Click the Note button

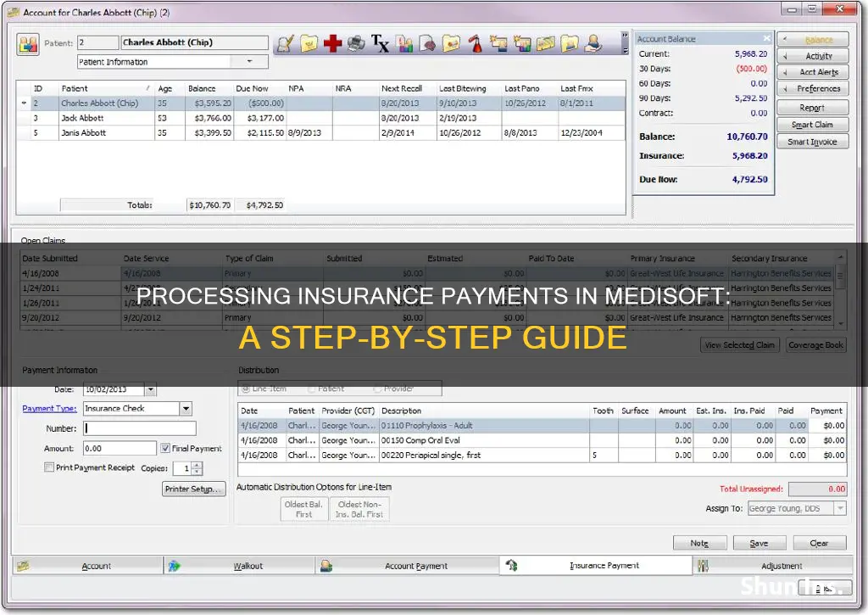(699, 543)
